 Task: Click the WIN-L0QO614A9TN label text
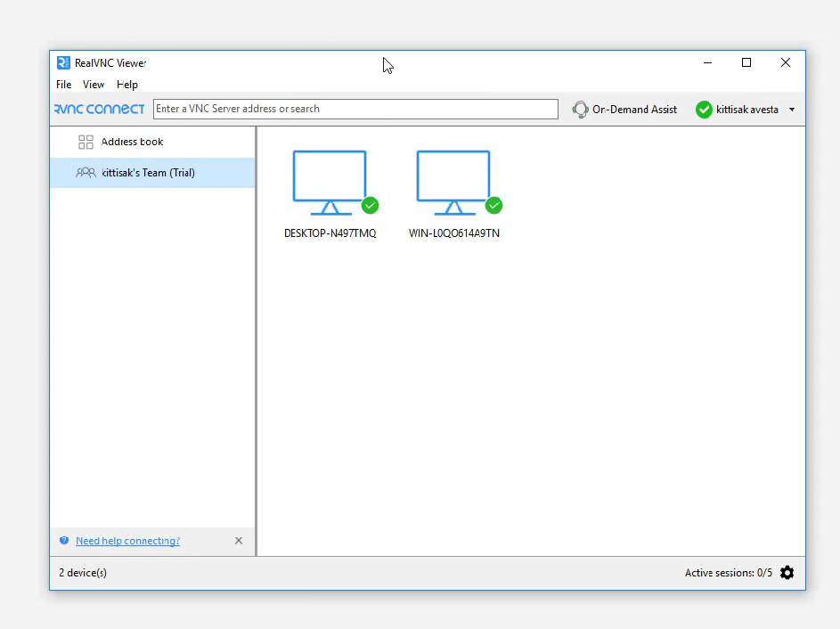click(x=453, y=233)
